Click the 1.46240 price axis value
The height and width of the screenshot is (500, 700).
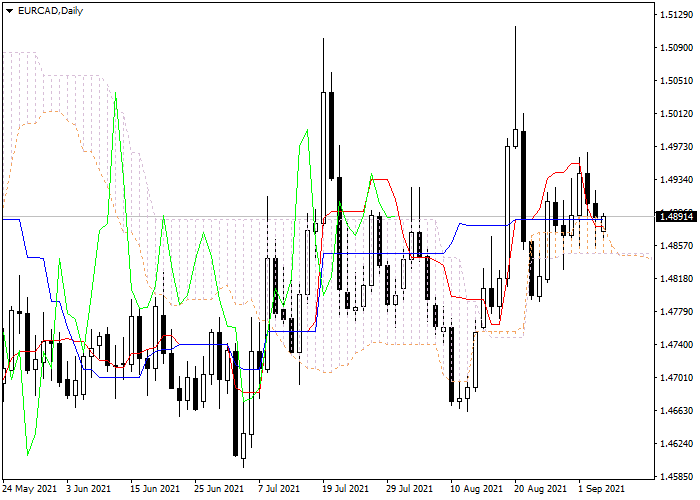(x=676, y=444)
